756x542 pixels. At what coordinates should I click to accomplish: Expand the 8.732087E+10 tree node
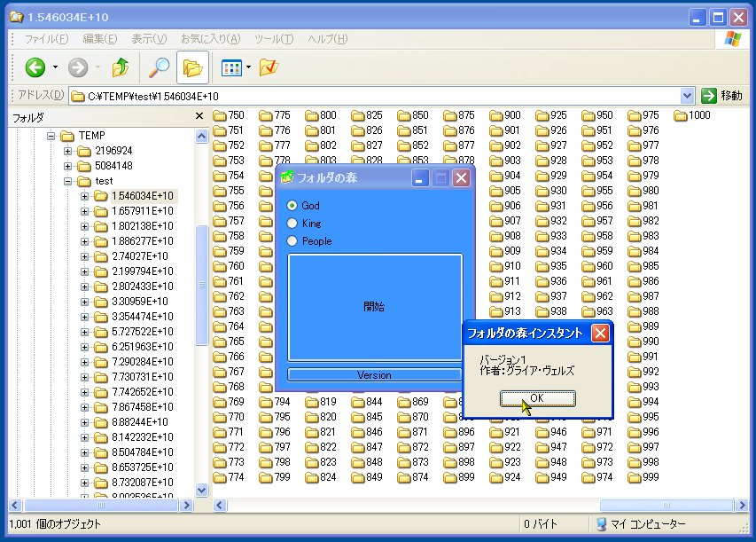tap(84, 483)
